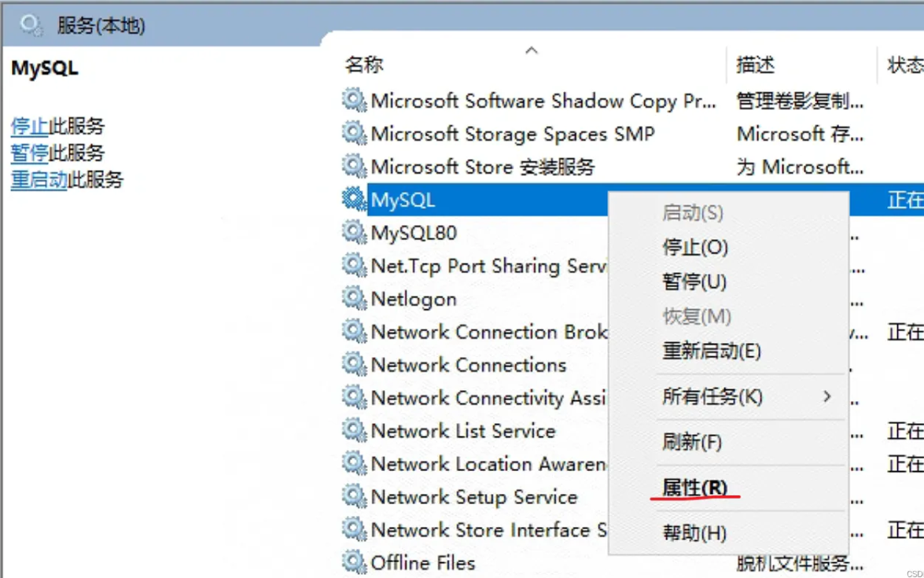Click the gear icon beside Net.Tcp Port Sharing
This screenshot has width=924, height=578.
click(354, 265)
